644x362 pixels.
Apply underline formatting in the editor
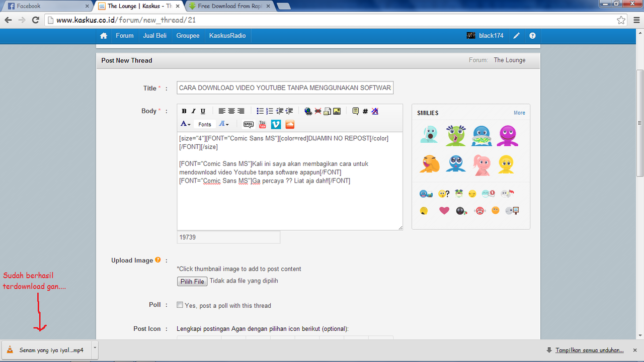(203, 111)
